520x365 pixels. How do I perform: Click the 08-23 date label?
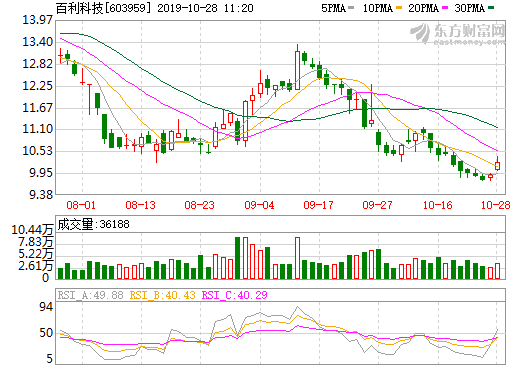click(x=199, y=205)
